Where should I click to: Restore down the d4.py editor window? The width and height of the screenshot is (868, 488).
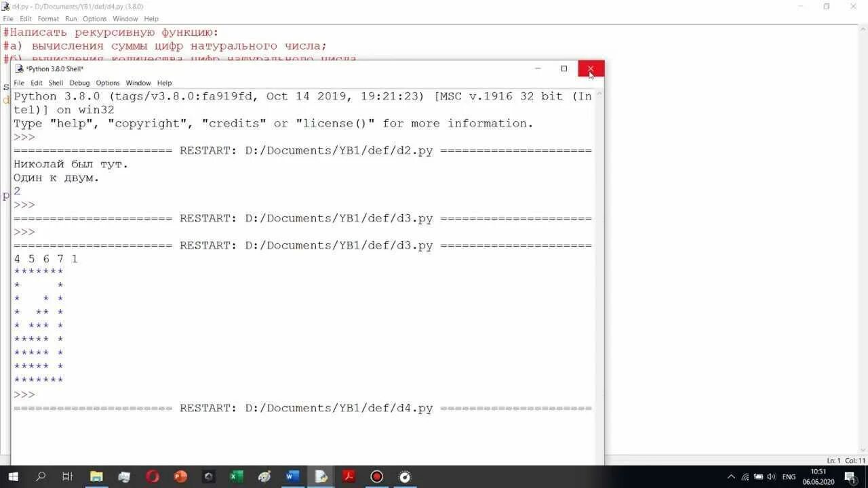click(x=826, y=6)
